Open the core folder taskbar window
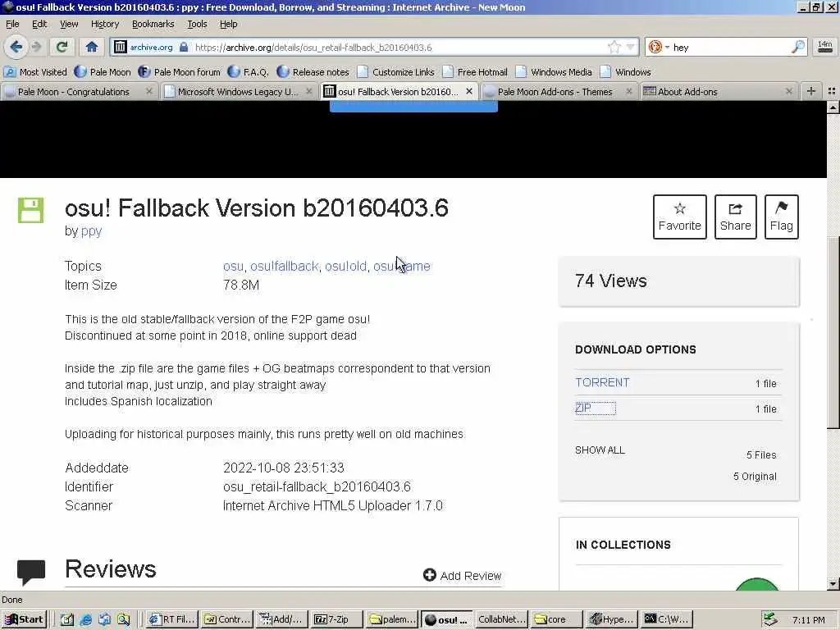The image size is (840, 630). click(555, 619)
